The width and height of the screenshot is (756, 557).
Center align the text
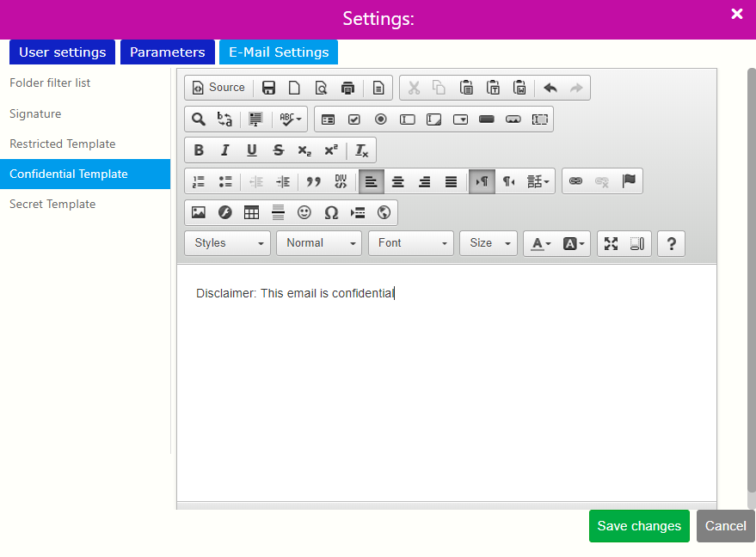(x=397, y=181)
